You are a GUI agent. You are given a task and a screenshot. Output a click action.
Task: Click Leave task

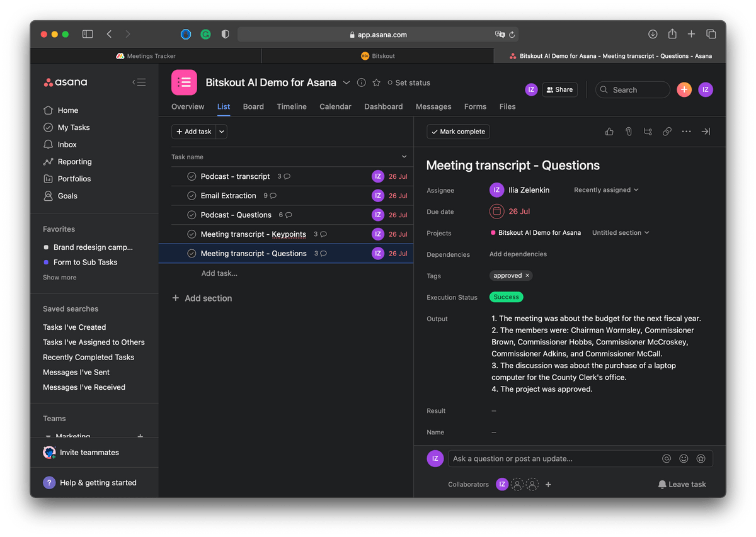pyautogui.click(x=682, y=485)
